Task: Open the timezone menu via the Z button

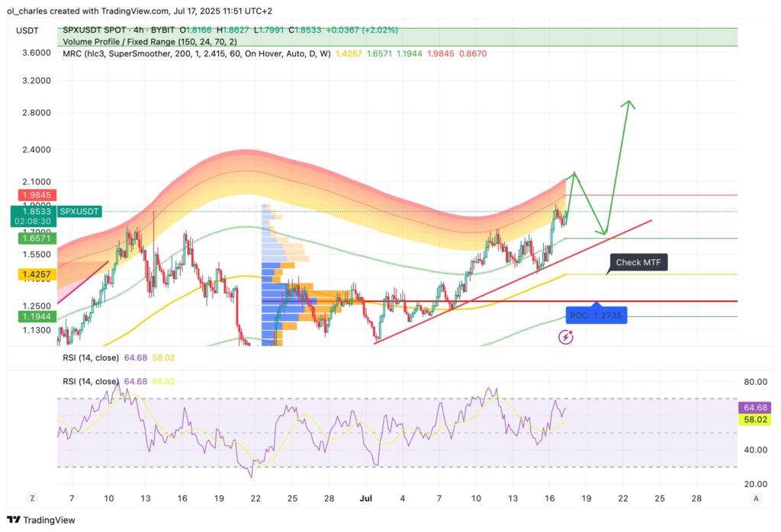Action: click(32, 498)
